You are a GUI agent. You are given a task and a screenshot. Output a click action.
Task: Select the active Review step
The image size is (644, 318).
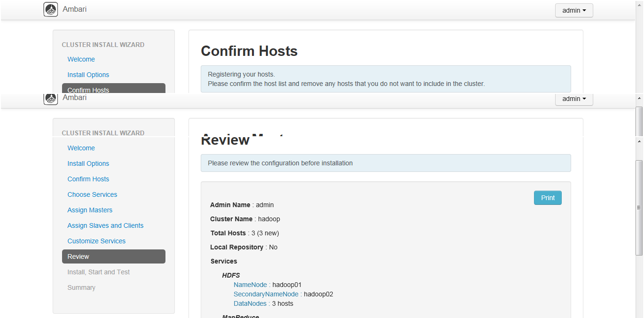(114, 256)
